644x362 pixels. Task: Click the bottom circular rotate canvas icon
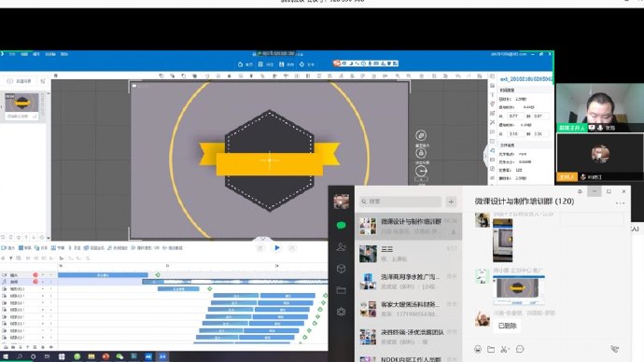pos(421,171)
